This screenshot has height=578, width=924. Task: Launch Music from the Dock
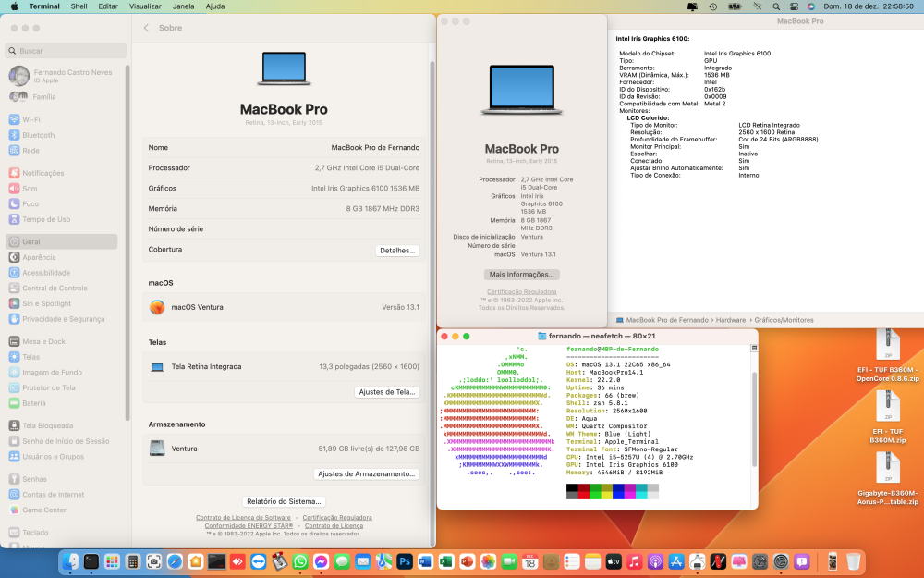tap(635, 561)
